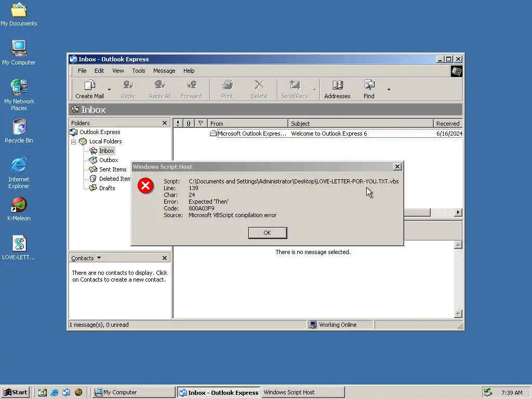Close the Folders pane
532x399 pixels.
pyautogui.click(x=165, y=123)
